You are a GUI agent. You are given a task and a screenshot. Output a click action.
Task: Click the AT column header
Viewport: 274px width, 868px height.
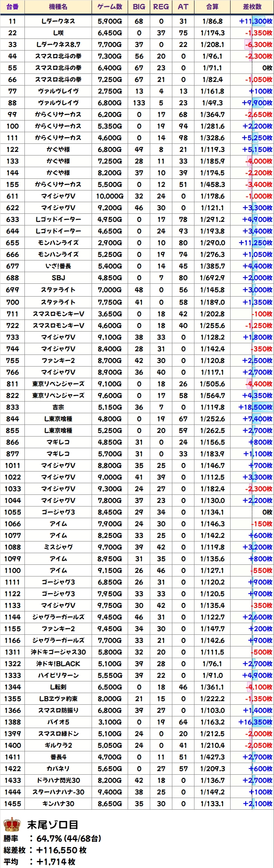(x=183, y=7)
